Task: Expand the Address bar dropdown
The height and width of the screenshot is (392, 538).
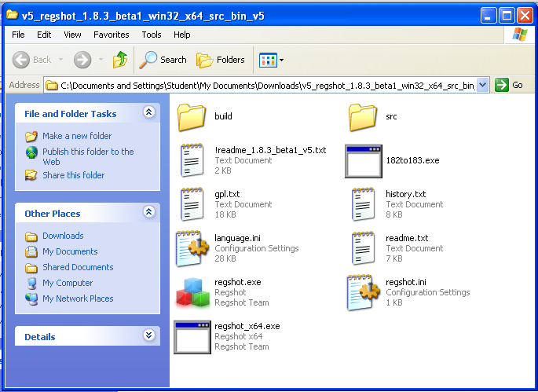Action: pyautogui.click(x=482, y=85)
